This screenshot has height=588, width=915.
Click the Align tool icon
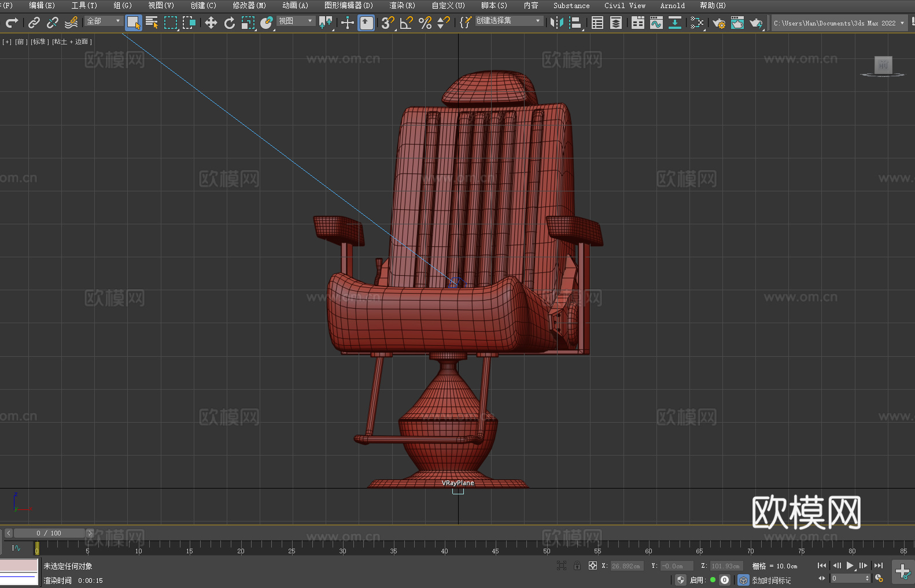[x=575, y=23]
